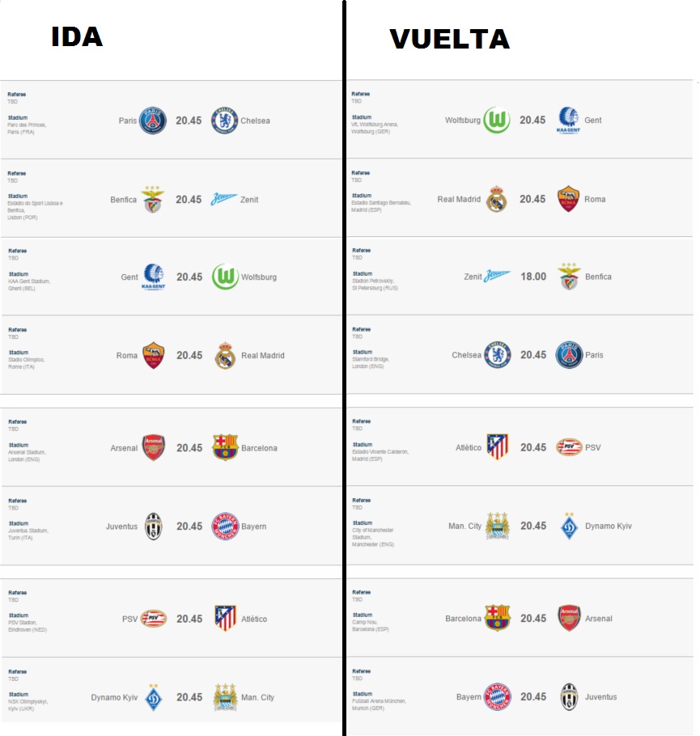The width and height of the screenshot is (700, 736).
Task: Click the PSV logo in Atlético–PSV VUELTA match
Action: click(x=569, y=447)
